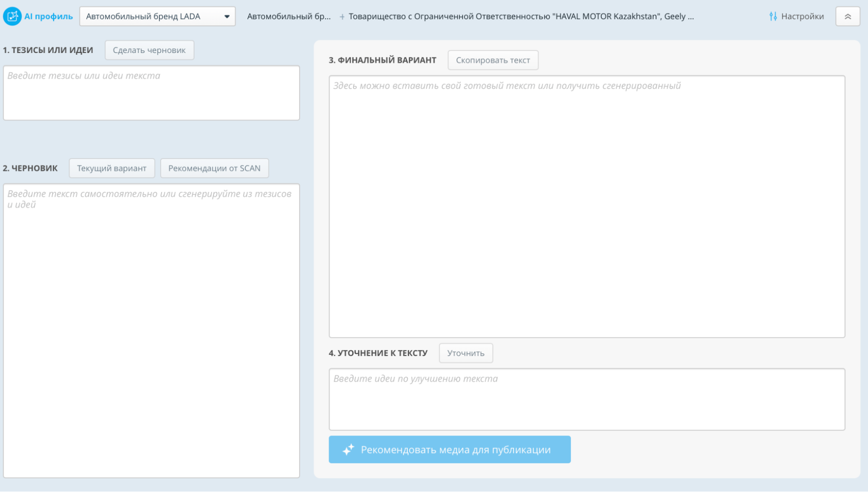868x492 pixels.
Task: Click the 3. ФИНАЛЬНЫЙ ВАРИАНТ heading
Action: pos(383,60)
